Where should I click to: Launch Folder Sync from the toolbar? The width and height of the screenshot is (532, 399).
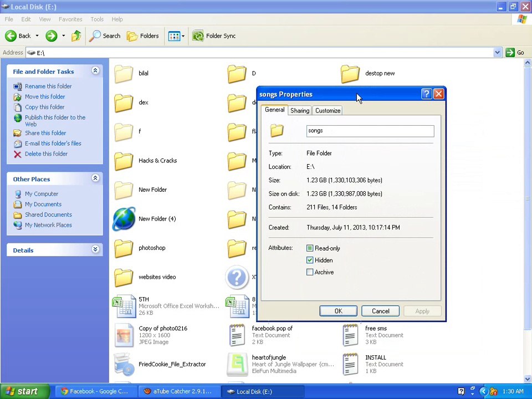[x=214, y=35]
